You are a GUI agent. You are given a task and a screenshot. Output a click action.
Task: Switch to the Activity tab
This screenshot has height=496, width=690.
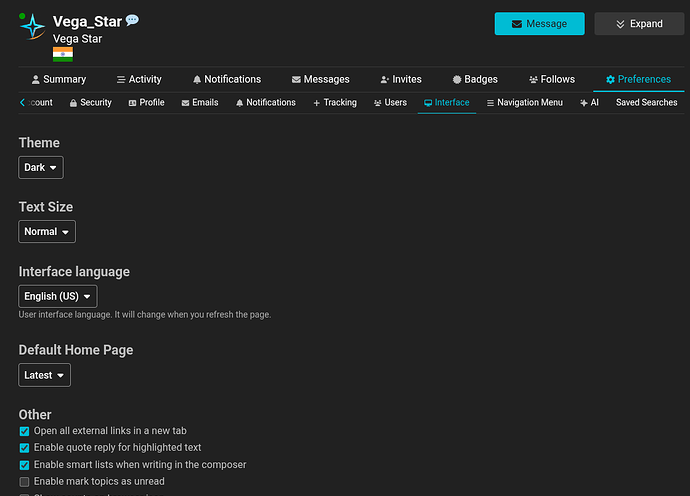pyautogui.click(x=139, y=79)
